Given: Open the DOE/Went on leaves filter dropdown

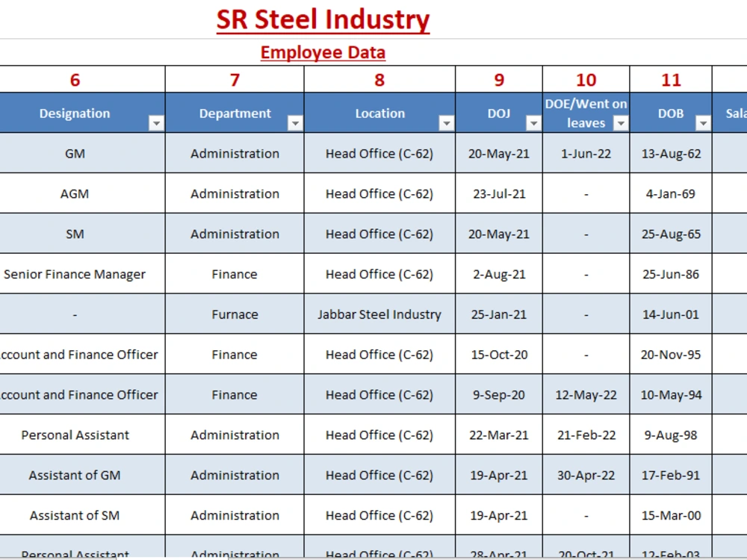Looking at the screenshot, I should pos(621,123).
